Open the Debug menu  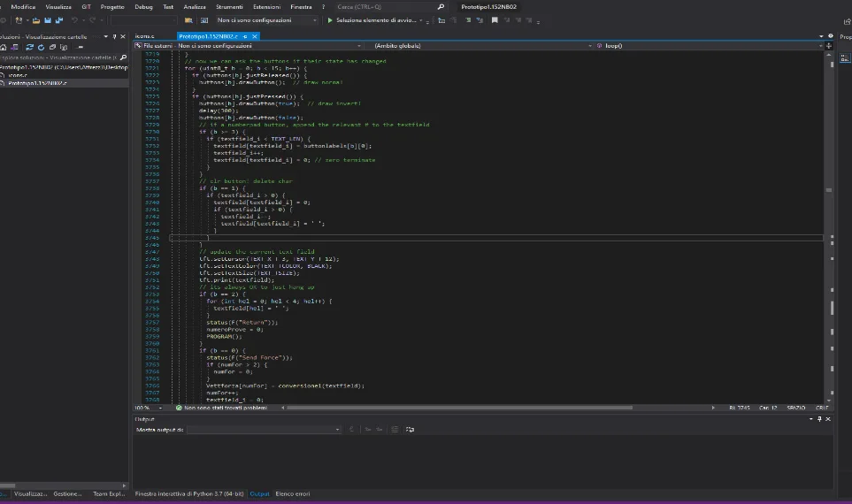143,6
